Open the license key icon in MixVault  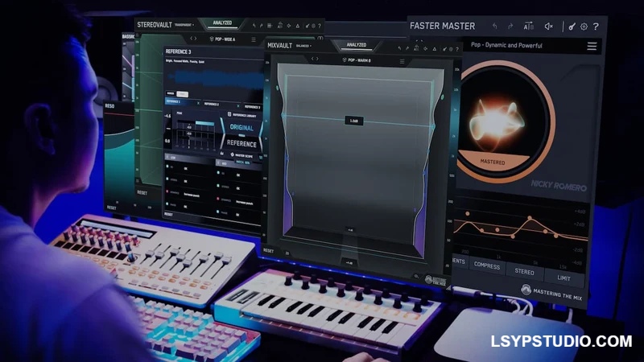click(444, 49)
